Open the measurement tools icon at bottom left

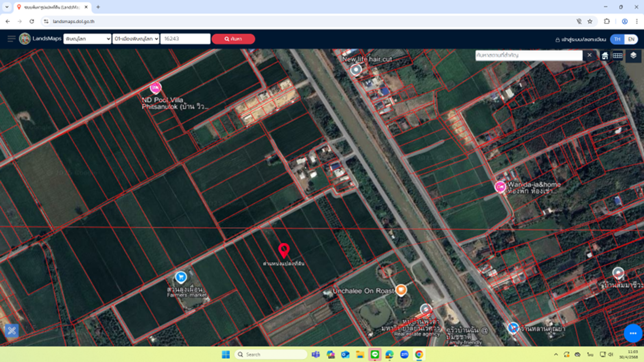coord(12,330)
